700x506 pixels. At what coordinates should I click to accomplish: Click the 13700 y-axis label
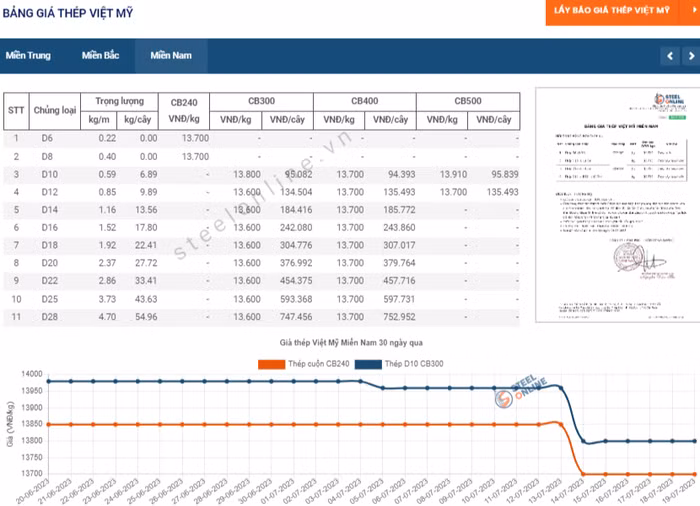[32, 474]
